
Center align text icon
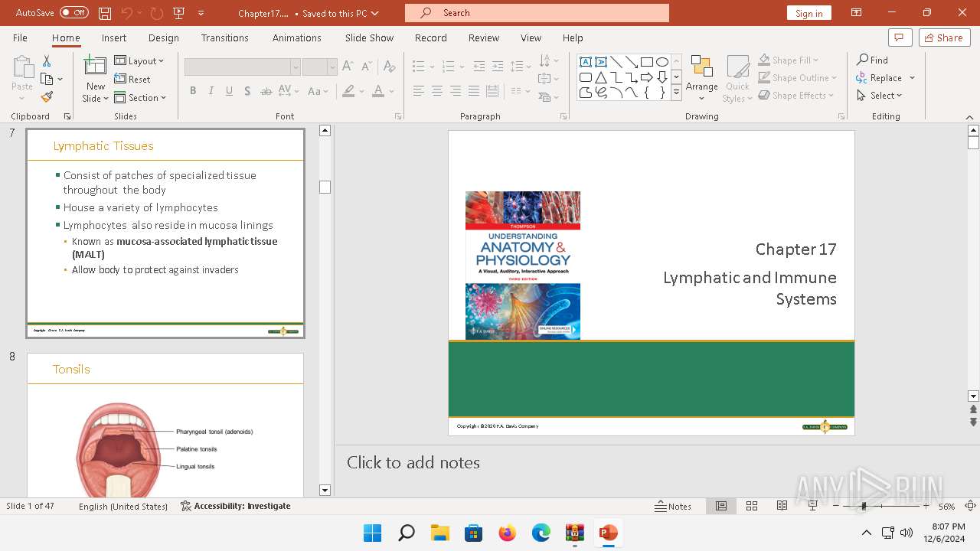coord(436,91)
